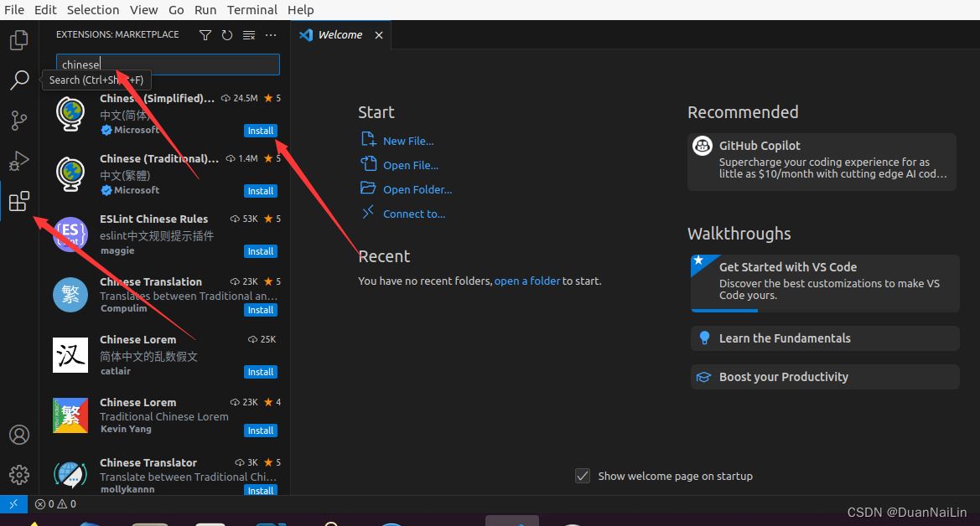Click the Open Folder... link

pos(417,190)
